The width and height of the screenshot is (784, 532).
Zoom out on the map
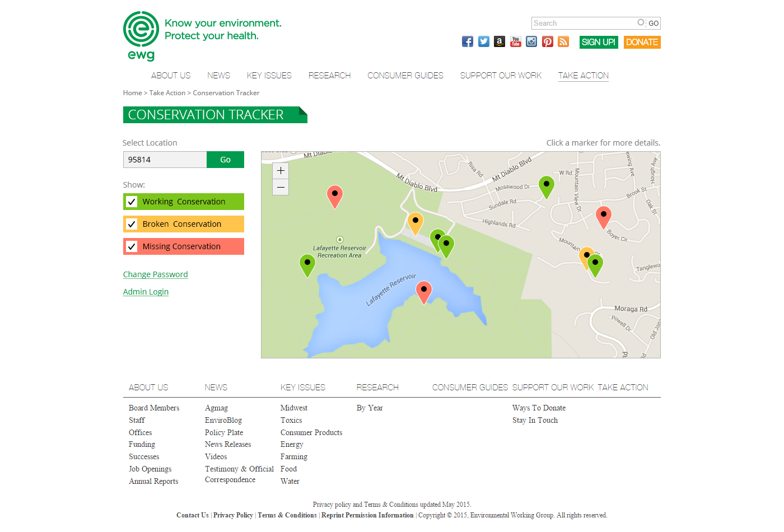[281, 187]
